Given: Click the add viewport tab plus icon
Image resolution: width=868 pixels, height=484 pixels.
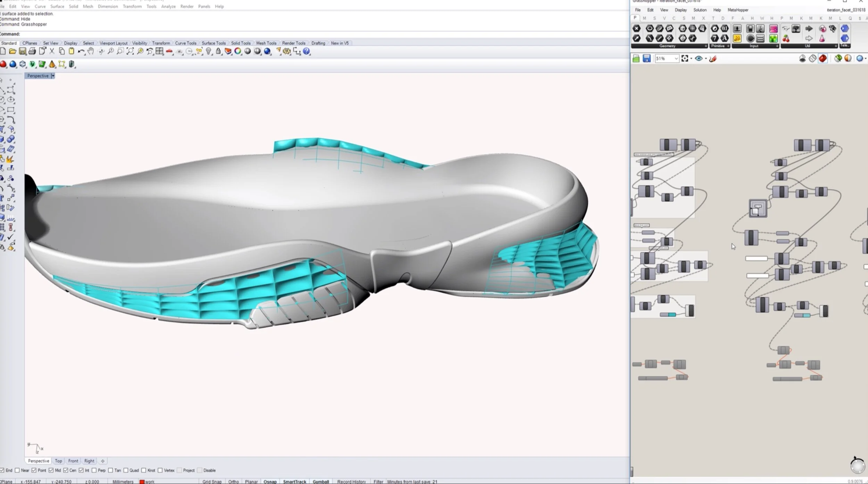Looking at the screenshot, I should (x=102, y=461).
